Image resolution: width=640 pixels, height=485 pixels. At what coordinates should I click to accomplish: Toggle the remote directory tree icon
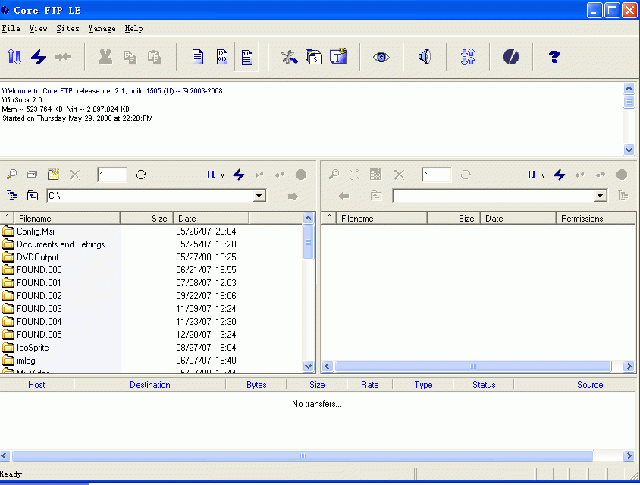coord(623,196)
